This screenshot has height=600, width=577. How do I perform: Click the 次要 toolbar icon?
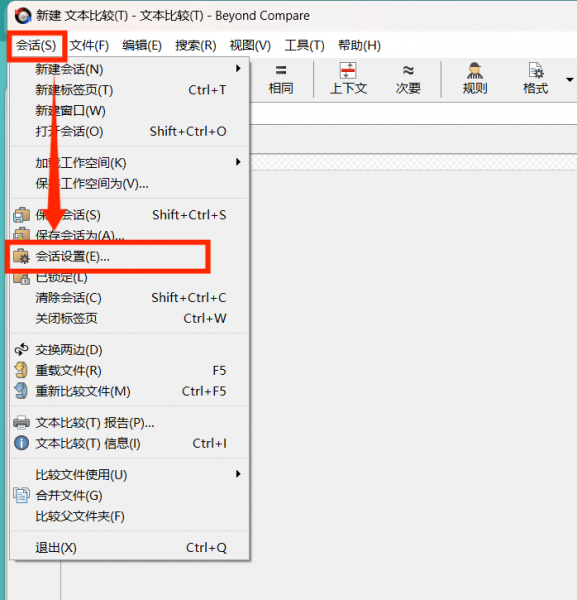pyautogui.click(x=408, y=80)
